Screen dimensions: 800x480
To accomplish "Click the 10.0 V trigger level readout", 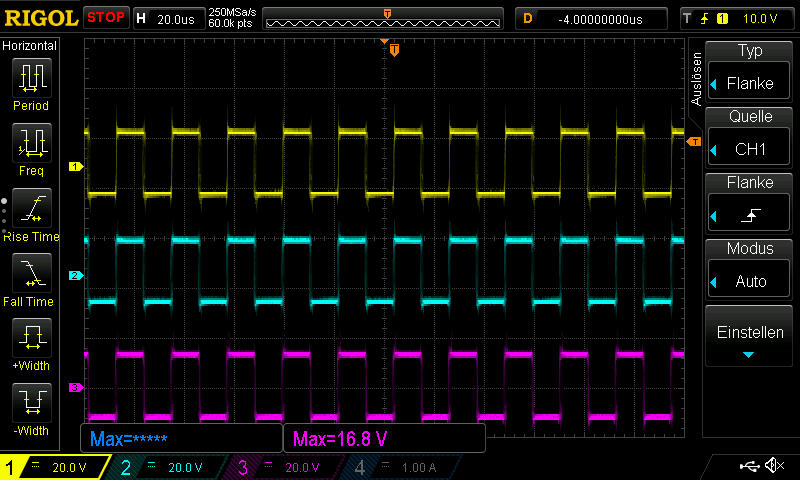I will point(760,19).
